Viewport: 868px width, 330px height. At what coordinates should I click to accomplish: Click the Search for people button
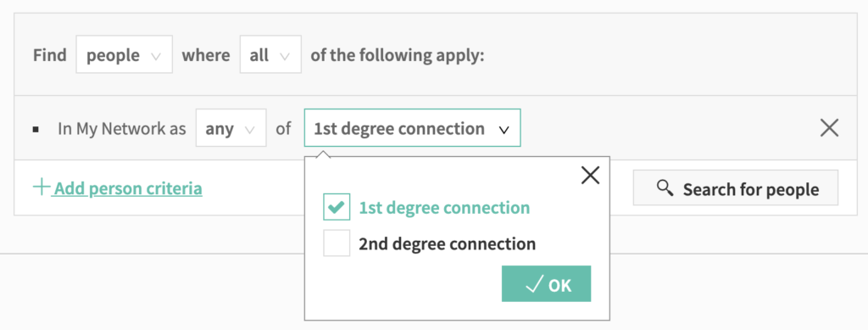coord(736,188)
